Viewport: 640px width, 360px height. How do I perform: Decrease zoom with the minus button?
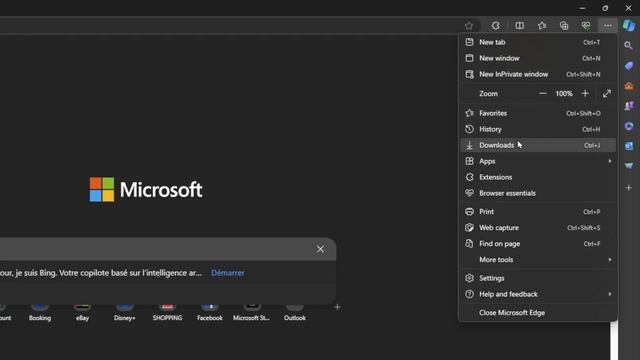[542, 93]
